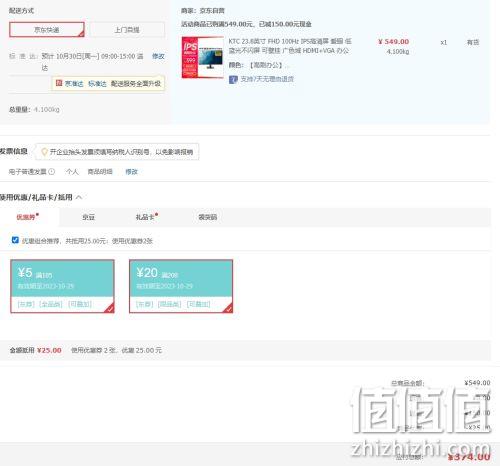Open the KTC monitor product thumbnail
The image size is (500, 466).
(202, 57)
